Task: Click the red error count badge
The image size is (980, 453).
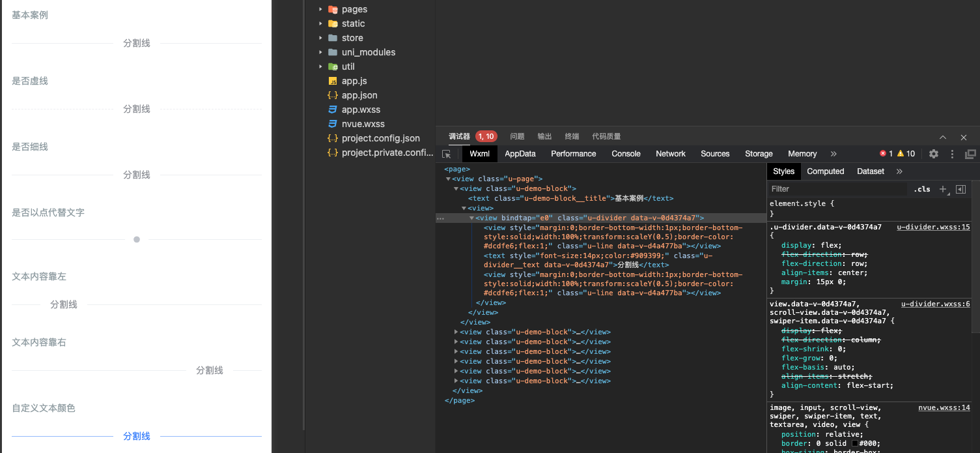Action: coord(884,154)
